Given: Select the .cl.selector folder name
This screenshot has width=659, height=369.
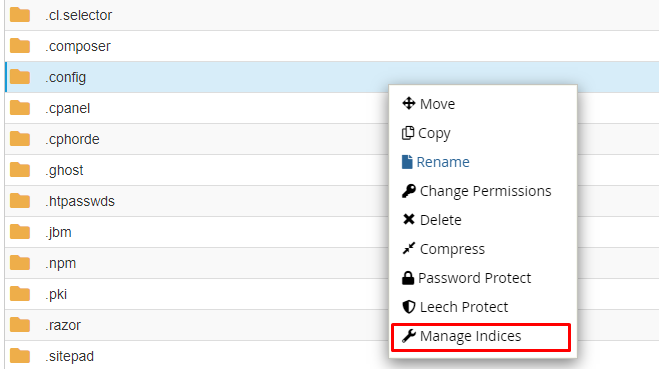Looking at the screenshot, I should [x=79, y=15].
